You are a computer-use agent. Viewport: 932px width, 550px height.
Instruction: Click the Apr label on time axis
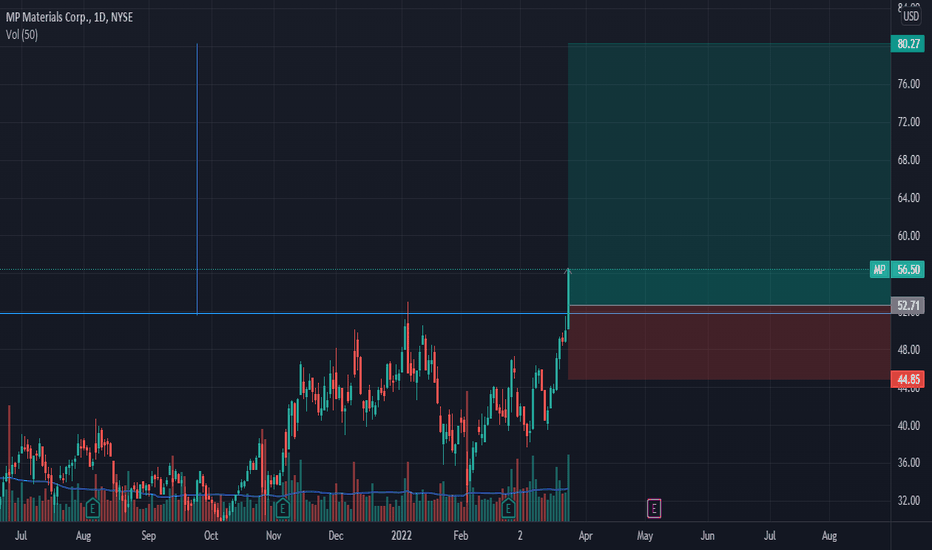pos(585,536)
